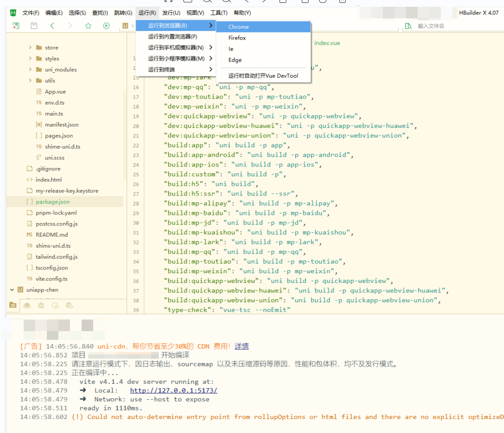Choose Firefox in browser submenu
The width and height of the screenshot is (504, 433).
(x=263, y=38)
